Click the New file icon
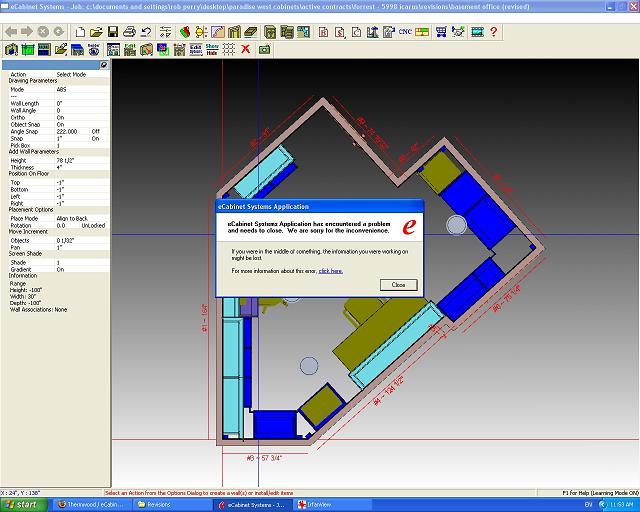 pos(80,32)
